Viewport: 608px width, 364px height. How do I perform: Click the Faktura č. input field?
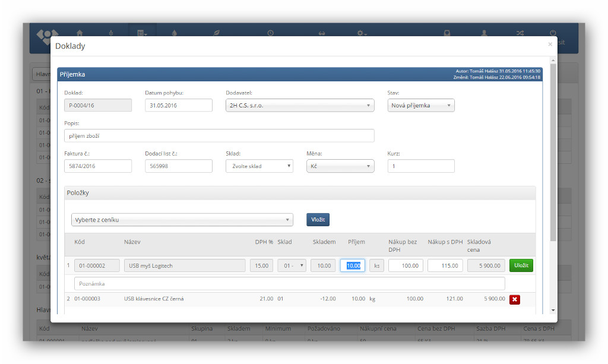click(x=98, y=166)
